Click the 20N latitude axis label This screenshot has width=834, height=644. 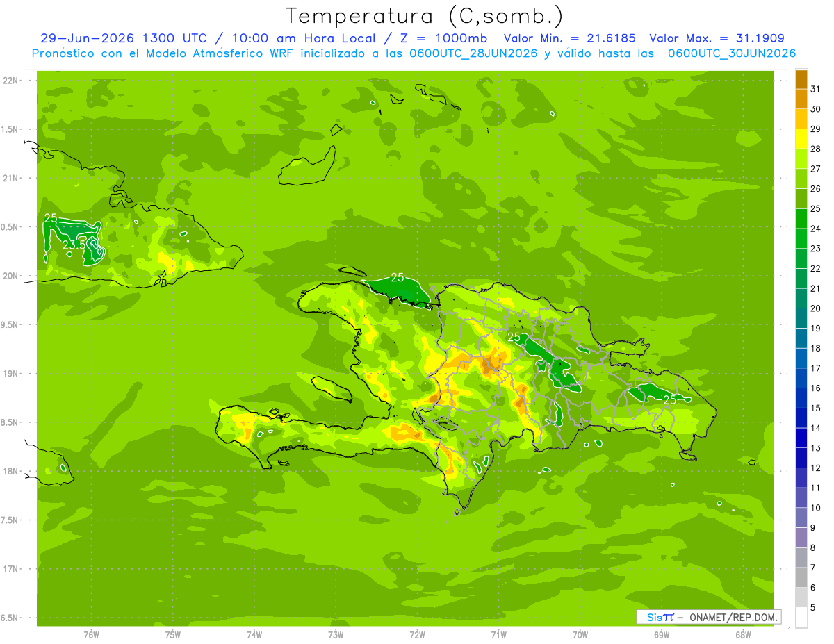click(x=11, y=276)
